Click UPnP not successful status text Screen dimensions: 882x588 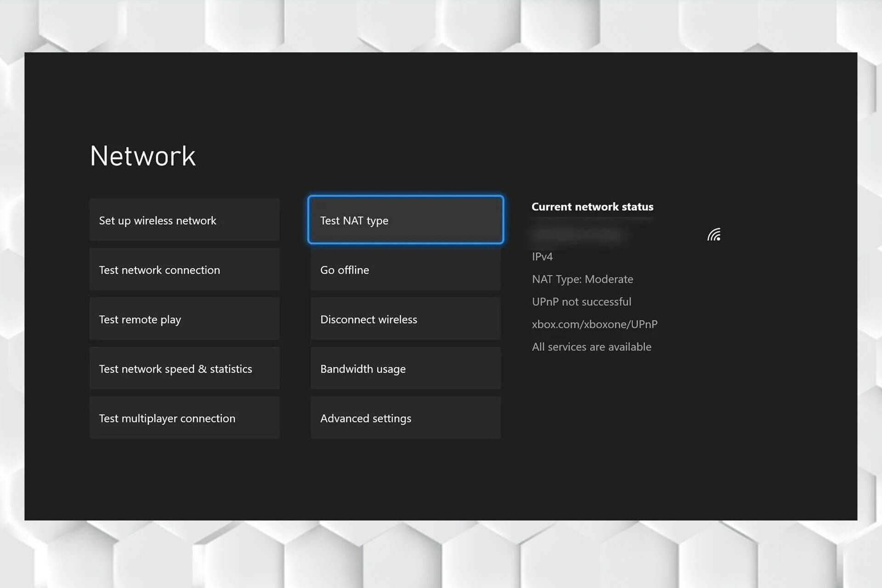coord(581,302)
